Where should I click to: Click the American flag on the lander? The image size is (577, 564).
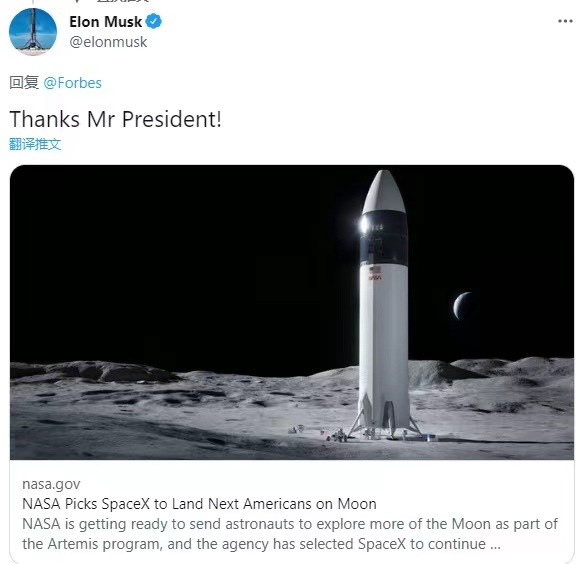click(x=375, y=269)
